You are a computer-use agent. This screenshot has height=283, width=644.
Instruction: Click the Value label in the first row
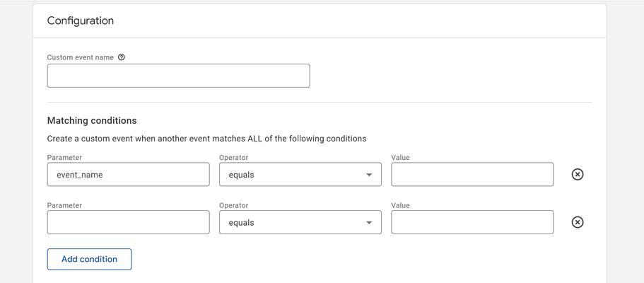click(400, 158)
